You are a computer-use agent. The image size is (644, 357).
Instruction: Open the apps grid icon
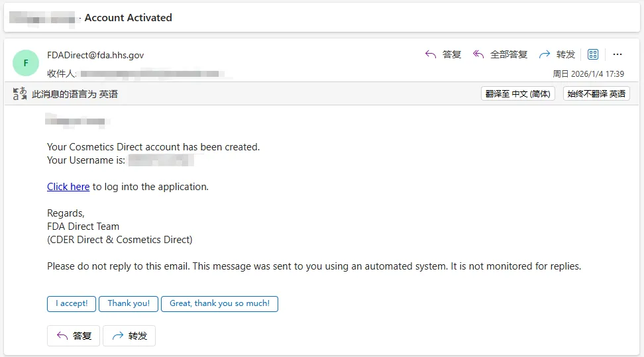pyautogui.click(x=593, y=54)
